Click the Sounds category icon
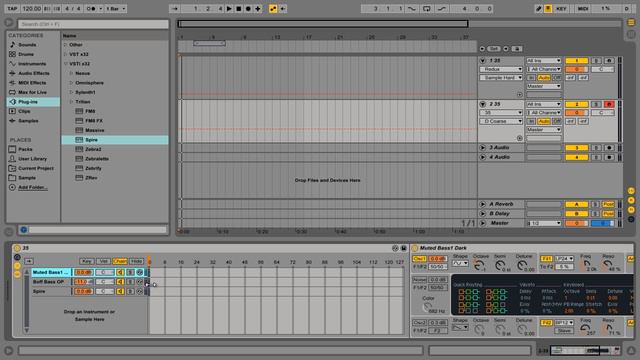The width and height of the screenshot is (640, 360). point(12,44)
